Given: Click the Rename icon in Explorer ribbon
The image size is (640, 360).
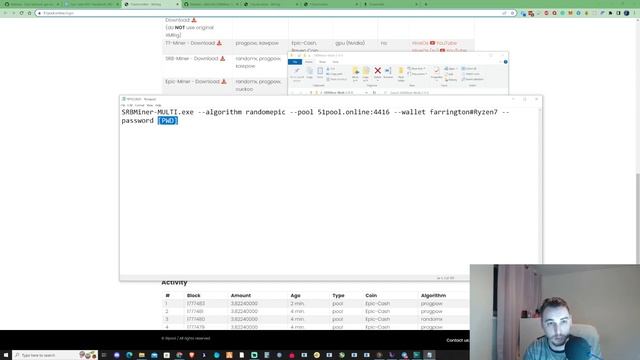Looking at the screenshot, I should (388, 72).
